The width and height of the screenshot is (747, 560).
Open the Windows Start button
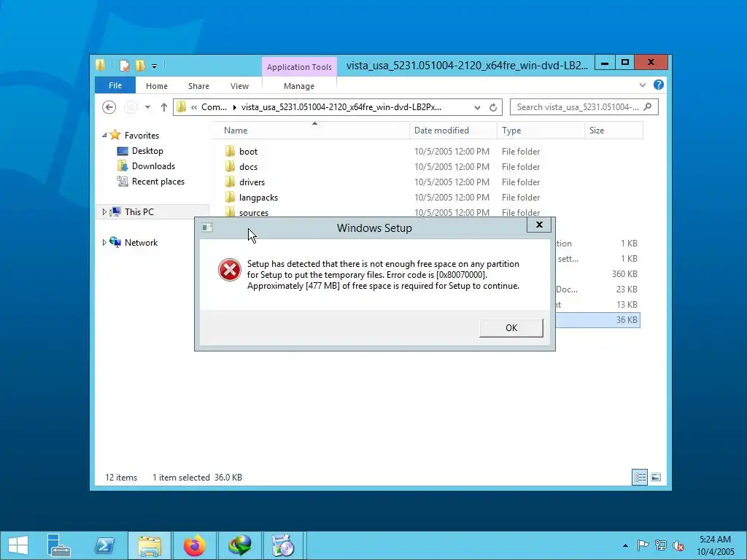[18, 545]
